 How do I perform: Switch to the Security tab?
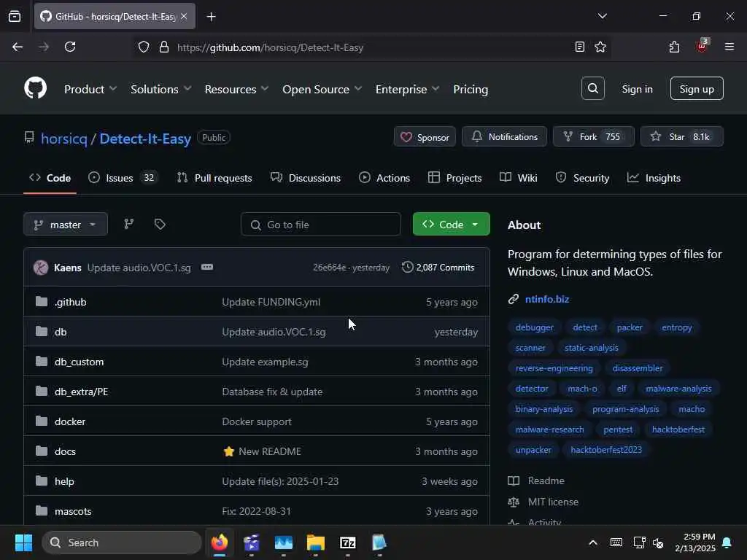(x=582, y=178)
